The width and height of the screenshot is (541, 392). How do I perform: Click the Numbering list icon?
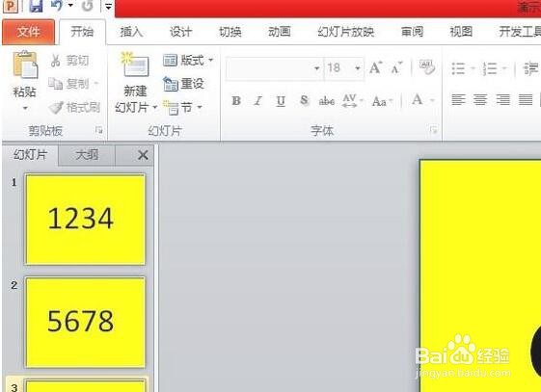click(x=490, y=68)
